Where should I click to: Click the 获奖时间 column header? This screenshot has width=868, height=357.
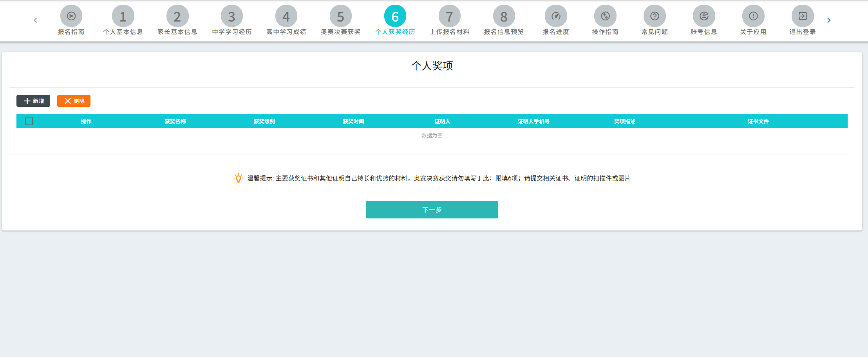pos(353,121)
